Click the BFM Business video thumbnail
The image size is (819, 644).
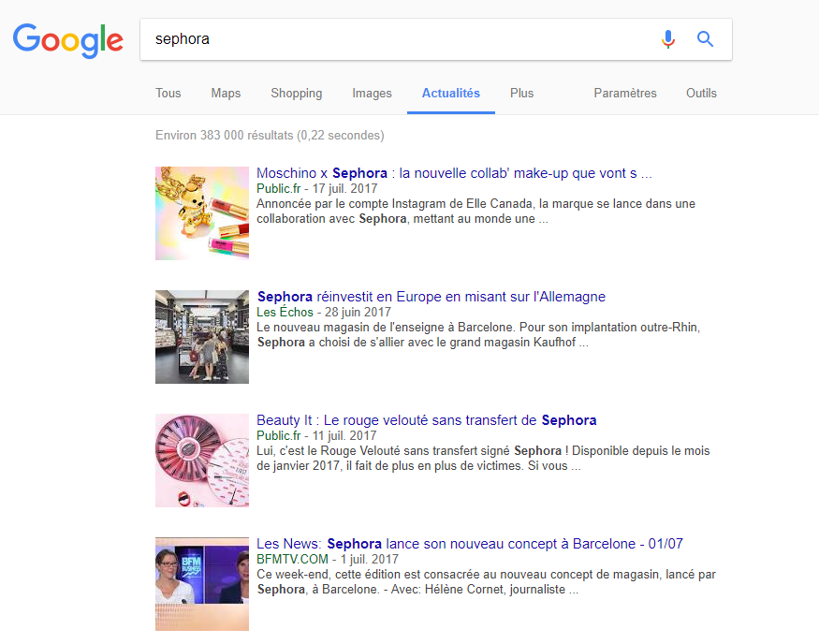pos(202,584)
